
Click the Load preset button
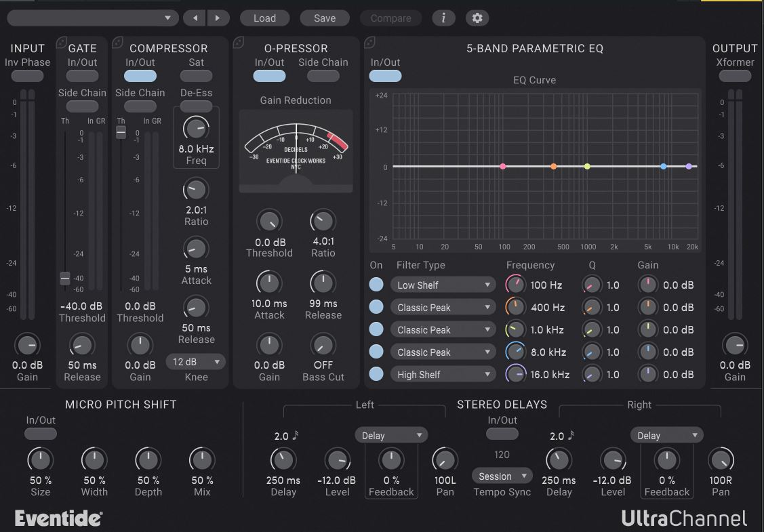click(264, 18)
